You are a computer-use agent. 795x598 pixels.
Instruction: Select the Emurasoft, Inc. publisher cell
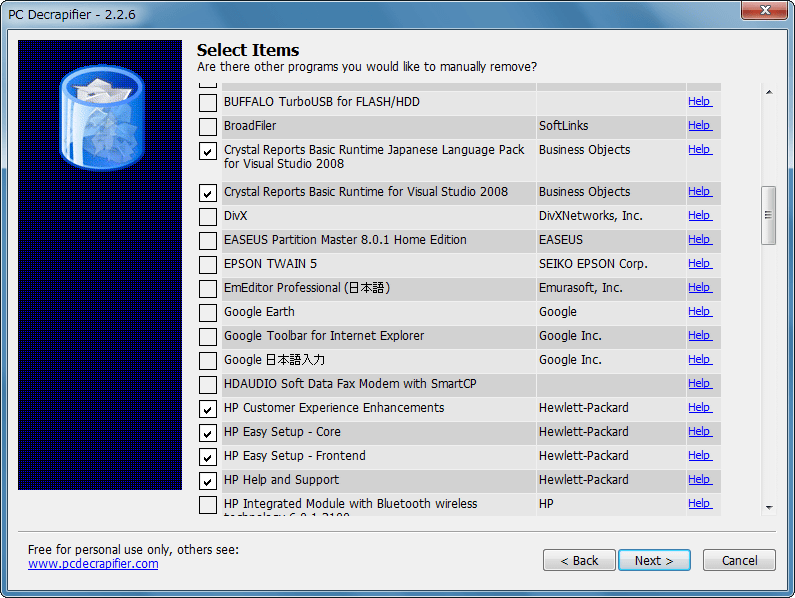coord(611,289)
